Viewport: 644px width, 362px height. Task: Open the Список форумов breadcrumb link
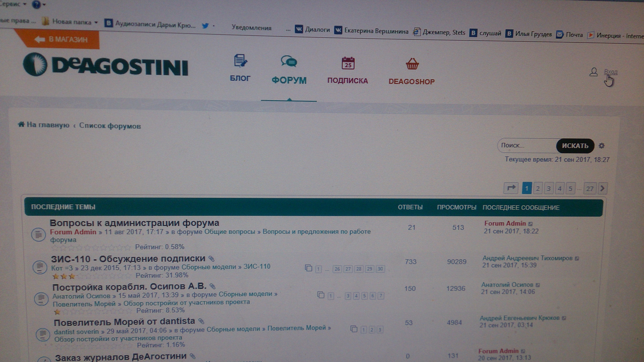(110, 126)
